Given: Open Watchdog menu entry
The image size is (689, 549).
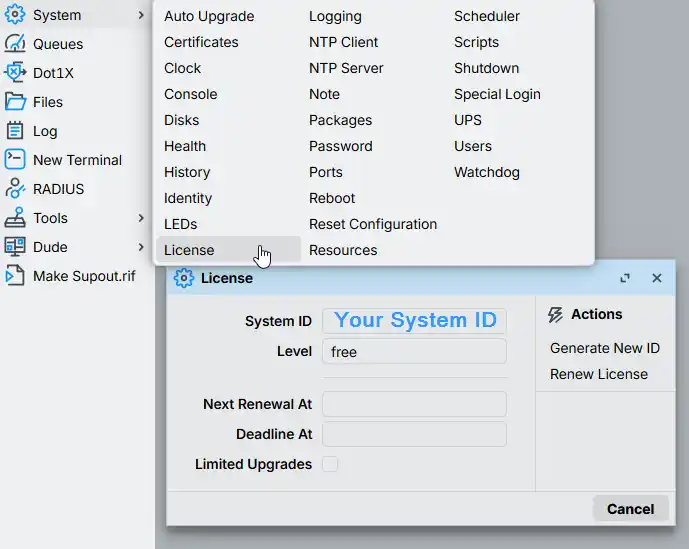Looking at the screenshot, I should coord(487,172).
